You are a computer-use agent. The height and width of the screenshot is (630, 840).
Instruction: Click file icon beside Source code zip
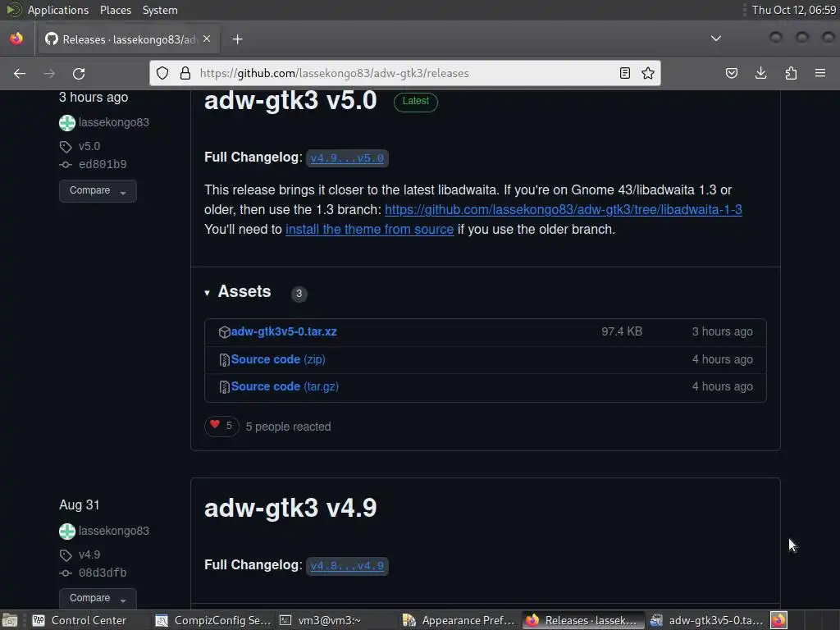[225, 360]
